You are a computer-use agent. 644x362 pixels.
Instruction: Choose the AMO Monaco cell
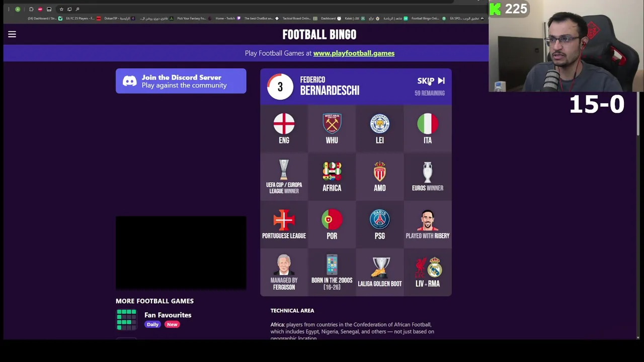379,176
